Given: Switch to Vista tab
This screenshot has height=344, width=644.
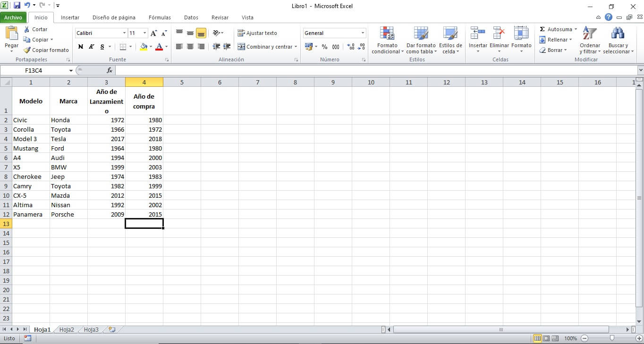Looking at the screenshot, I should [247, 17].
